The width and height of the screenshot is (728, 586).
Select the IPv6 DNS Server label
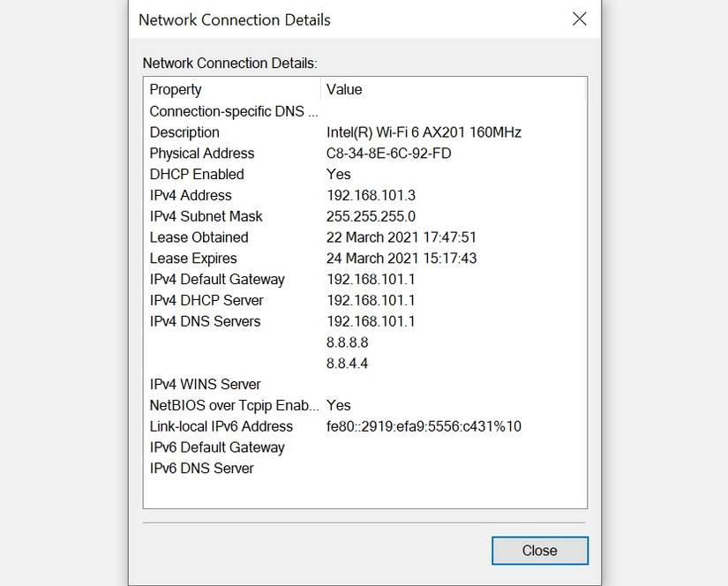(201, 469)
